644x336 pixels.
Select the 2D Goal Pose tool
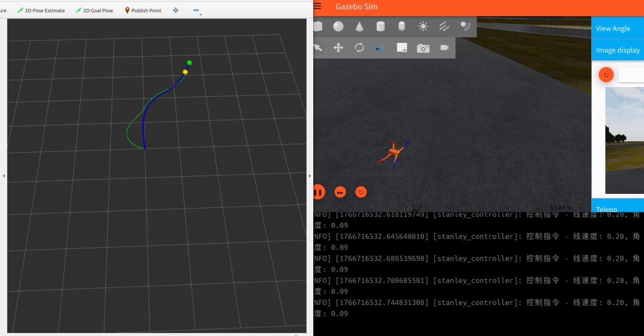[x=94, y=10]
